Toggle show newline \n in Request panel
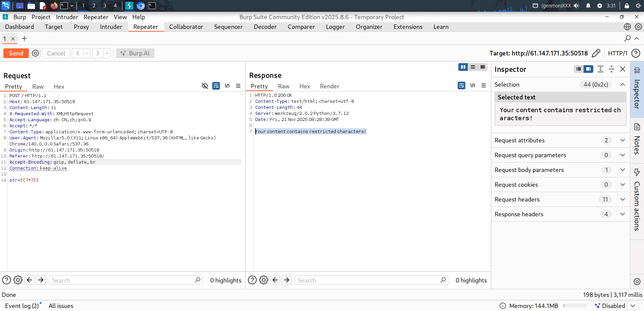 [x=227, y=86]
